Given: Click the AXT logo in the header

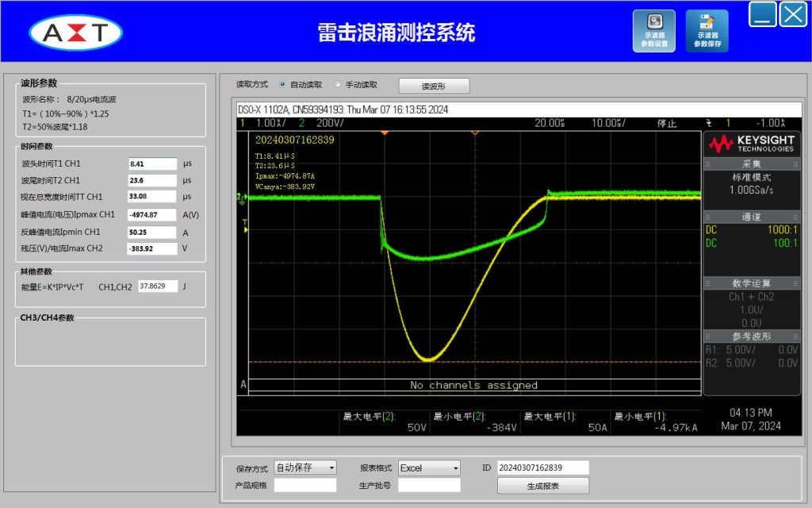Looking at the screenshot, I should click(76, 33).
